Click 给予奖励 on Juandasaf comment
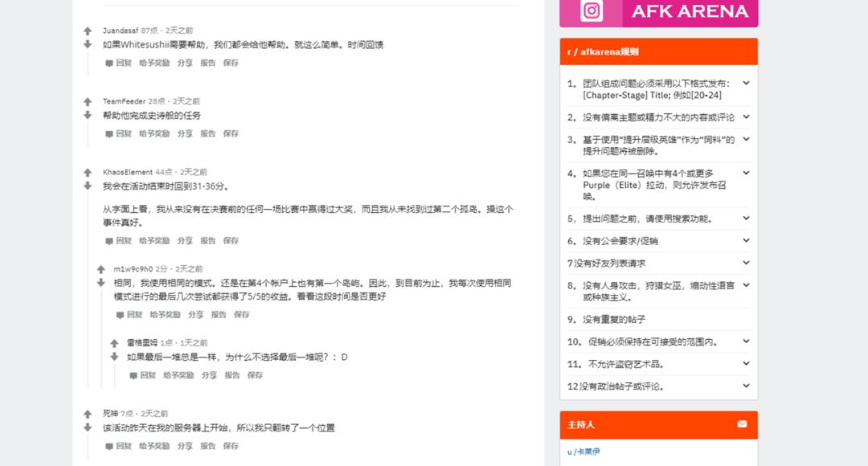Image resolution: width=868 pixels, height=466 pixels. point(154,63)
